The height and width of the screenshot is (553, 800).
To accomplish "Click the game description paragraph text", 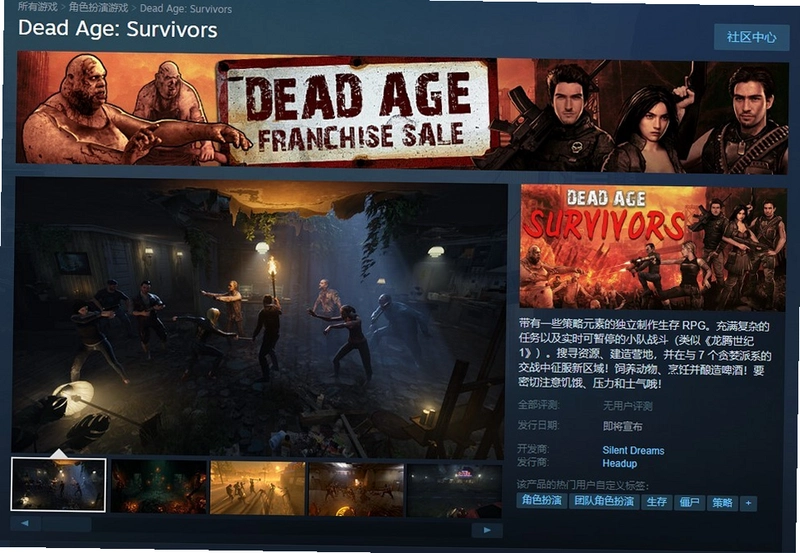I will coord(644,354).
